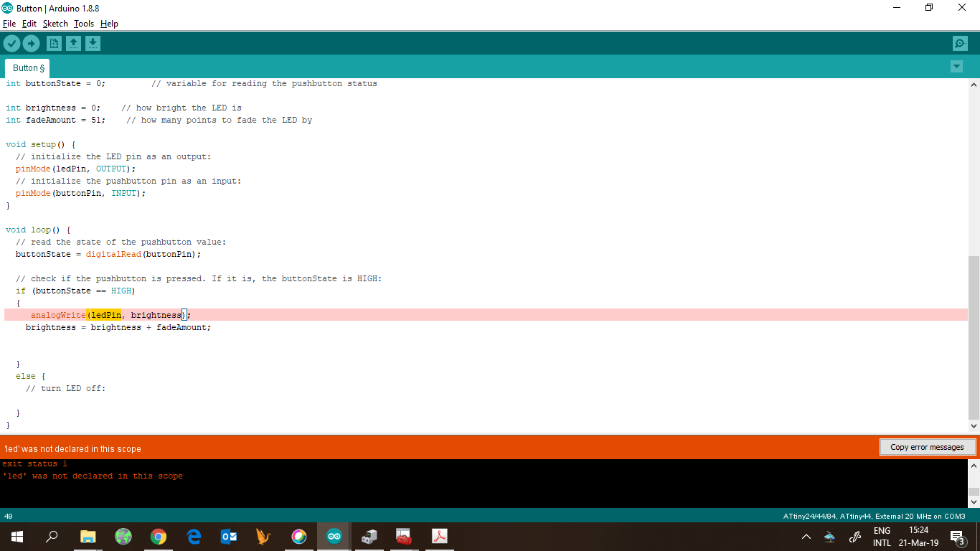Screen dimensions: 980x551
Task: Open the Edit menu
Action: coord(29,24)
